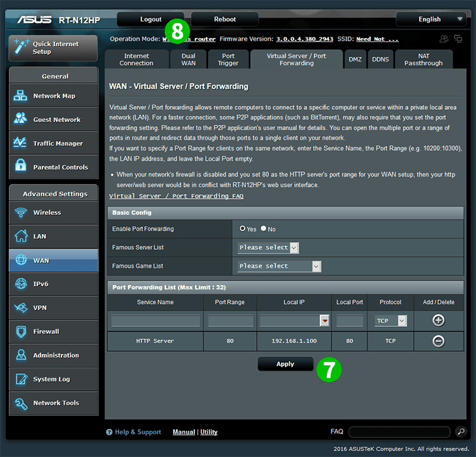Open the Local IP client list arrow
Screen dimensions: 476x457
(x=324, y=321)
